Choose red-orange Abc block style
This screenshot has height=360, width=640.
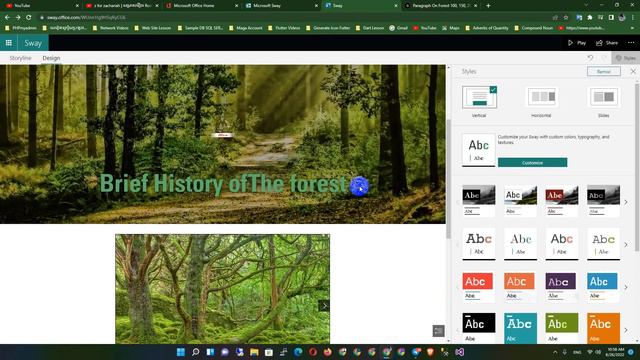click(478, 287)
